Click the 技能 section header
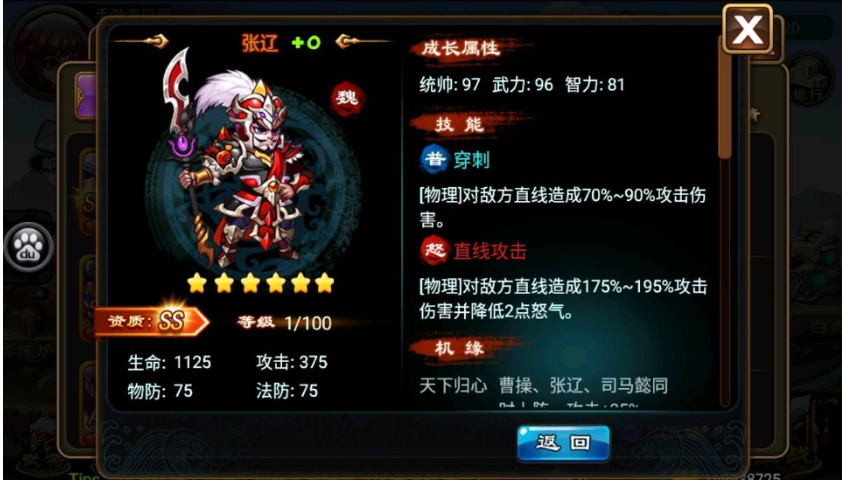This screenshot has height=480, width=842. 462,125
